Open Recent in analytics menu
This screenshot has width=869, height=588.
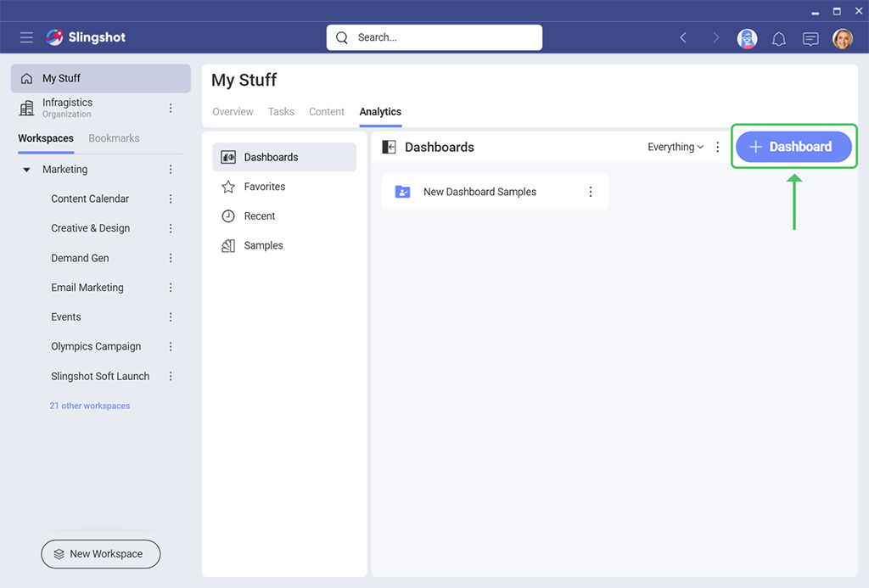284,216
